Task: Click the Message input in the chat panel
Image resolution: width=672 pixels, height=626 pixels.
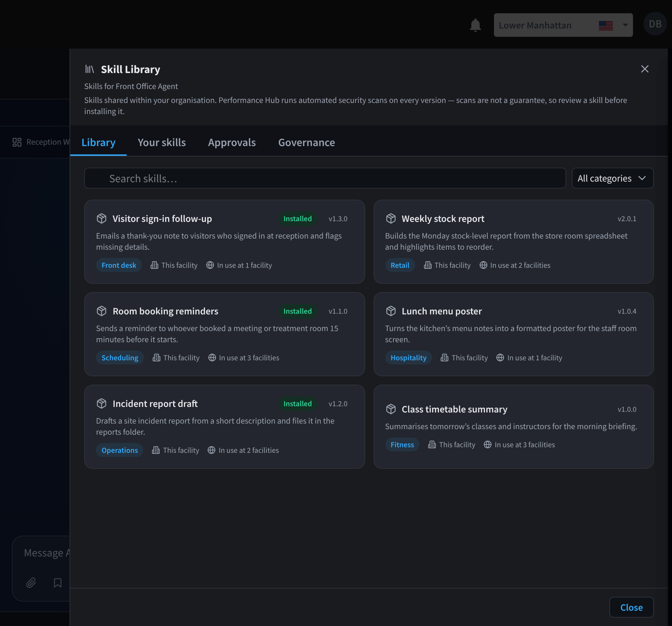Action: [x=47, y=553]
